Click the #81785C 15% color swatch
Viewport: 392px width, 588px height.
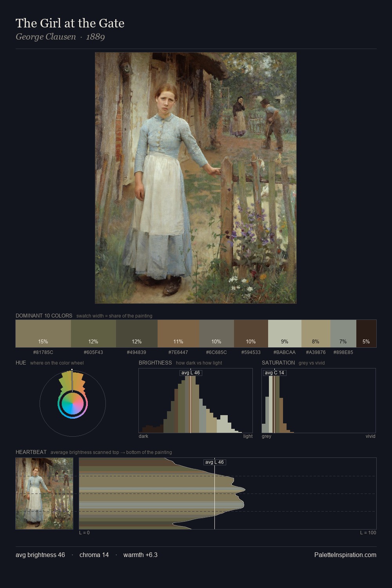(43, 334)
